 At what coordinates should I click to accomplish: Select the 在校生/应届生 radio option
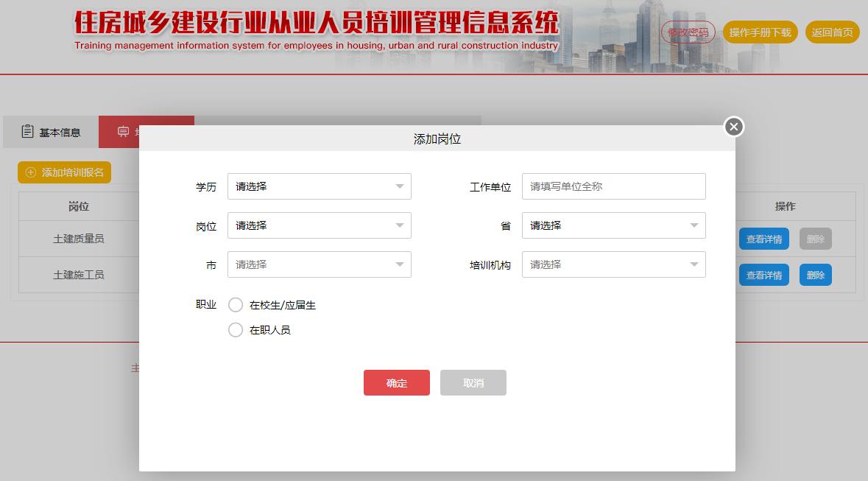[236, 305]
